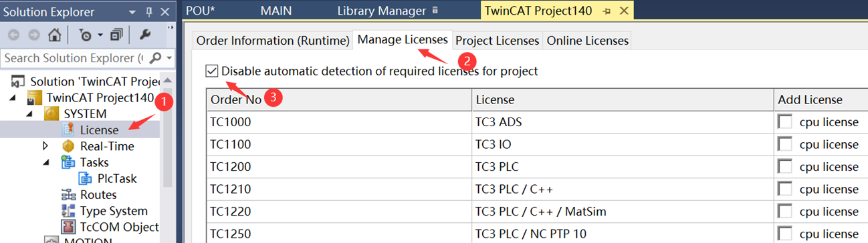Click the Properties wrench icon in Solution Explorer

146,34
